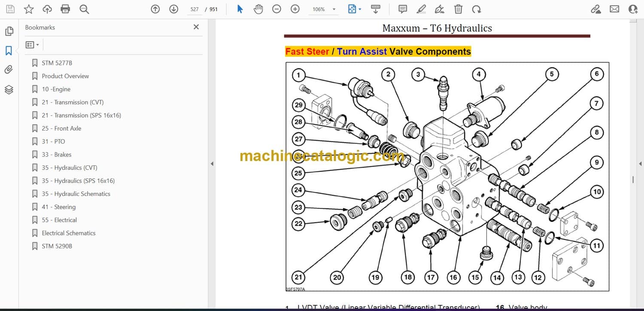The image size is (644, 311).
Task: Open the sign document pen tool
Action: (440, 9)
